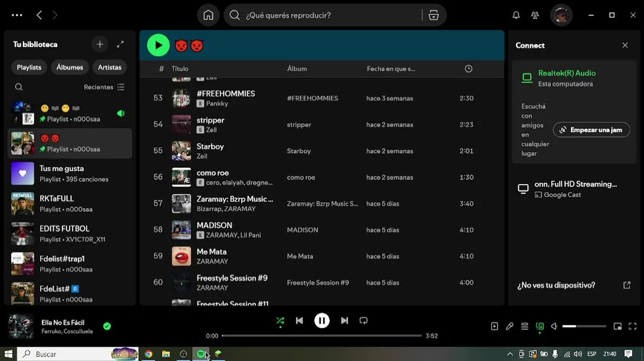
Task: Go to Spotify Home
Action: (208, 15)
